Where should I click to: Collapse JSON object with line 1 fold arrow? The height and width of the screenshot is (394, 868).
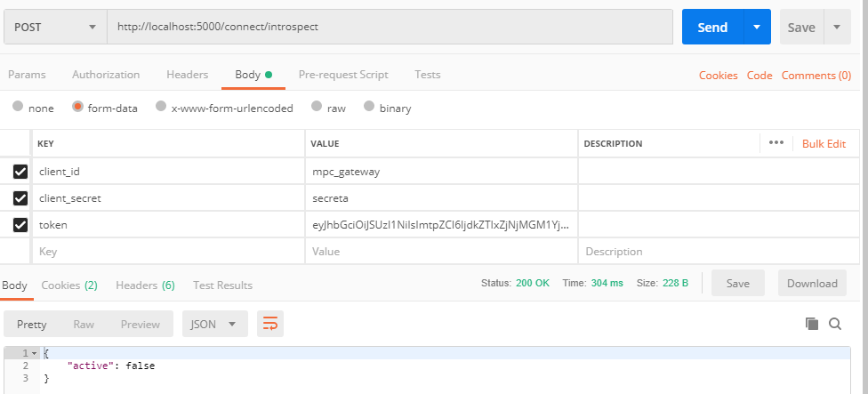coord(34,353)
